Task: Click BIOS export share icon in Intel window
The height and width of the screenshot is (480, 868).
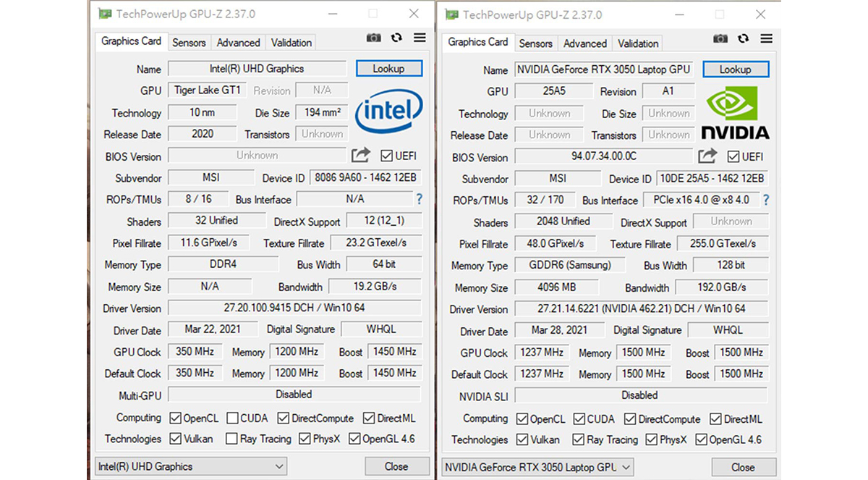Action: pyautogui.click(x=361, y=155)
